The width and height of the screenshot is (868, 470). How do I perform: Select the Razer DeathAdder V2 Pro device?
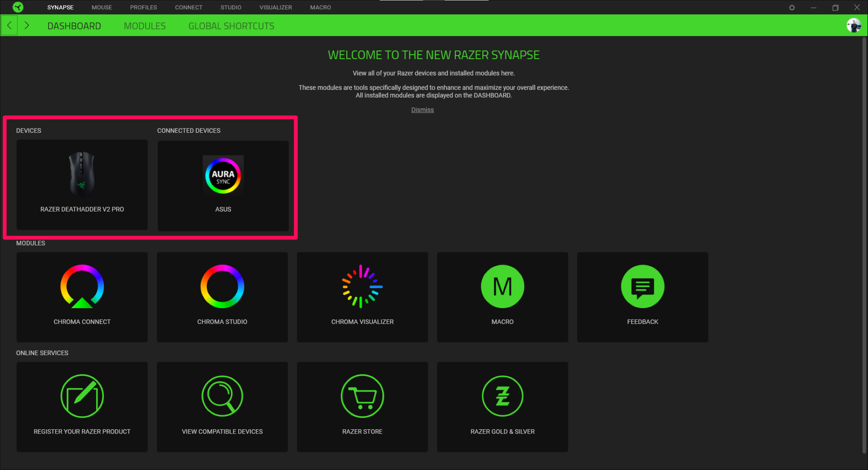[x=82, y=185]
